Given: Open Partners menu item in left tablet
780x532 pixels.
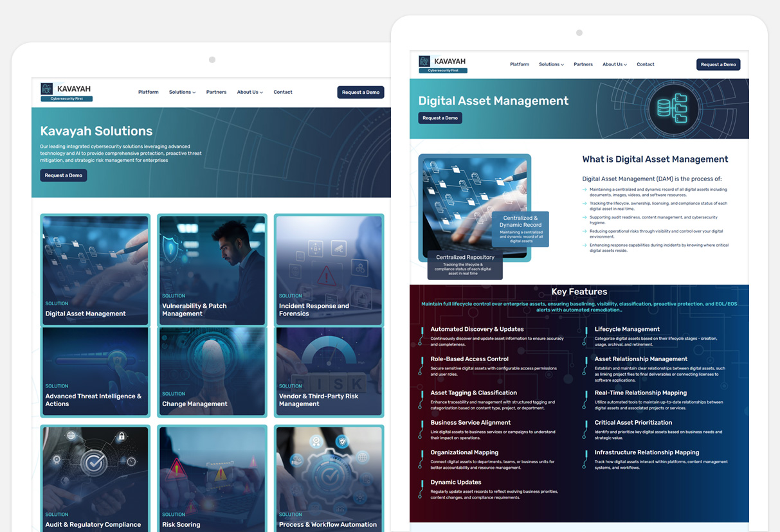Looking at the screenshot, I should pyautogui.click(x=216, y=92).
